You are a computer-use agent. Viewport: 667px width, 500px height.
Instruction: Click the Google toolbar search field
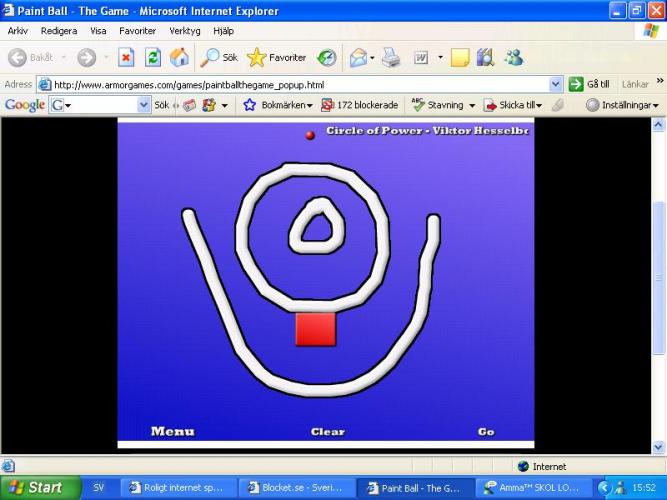pyautogui.click(x=98, y=105)
